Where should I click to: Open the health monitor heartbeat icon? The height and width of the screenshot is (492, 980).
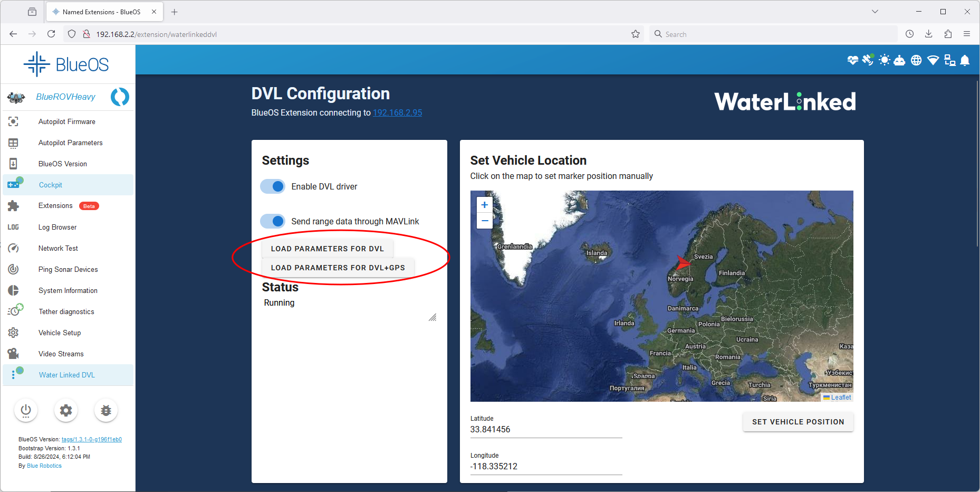[x=853, y=60]
